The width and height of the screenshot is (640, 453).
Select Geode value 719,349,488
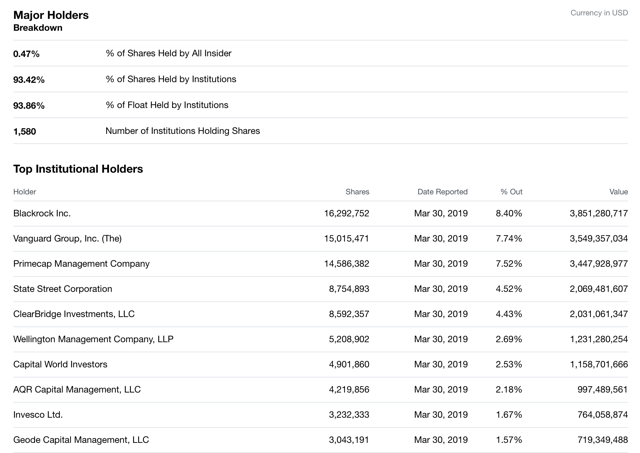pos(602,440)
